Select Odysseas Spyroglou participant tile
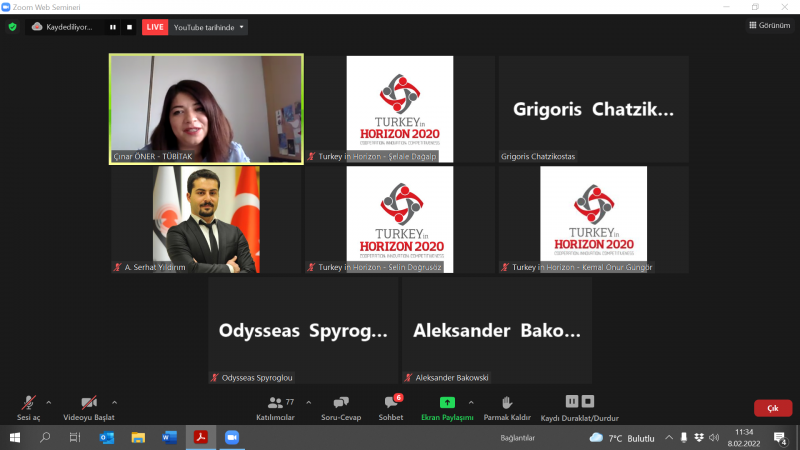This screenshot has width=800, height=450. [x=303, y=330]
